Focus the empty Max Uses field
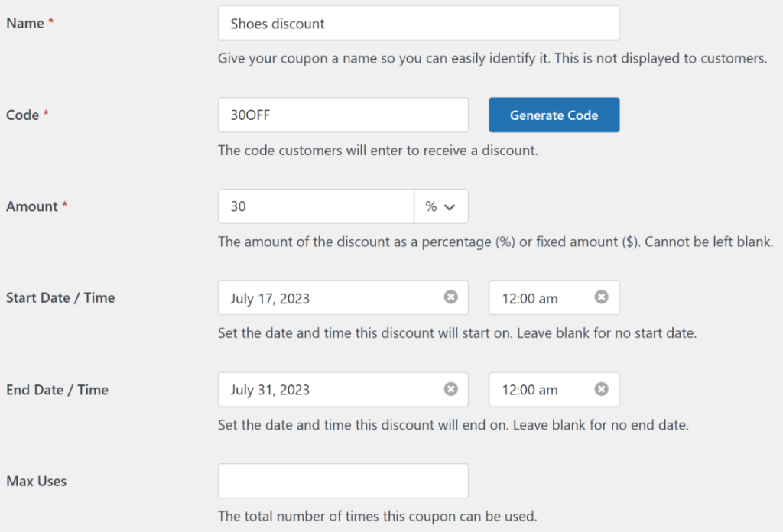783x532 pixels. [343, 481]
